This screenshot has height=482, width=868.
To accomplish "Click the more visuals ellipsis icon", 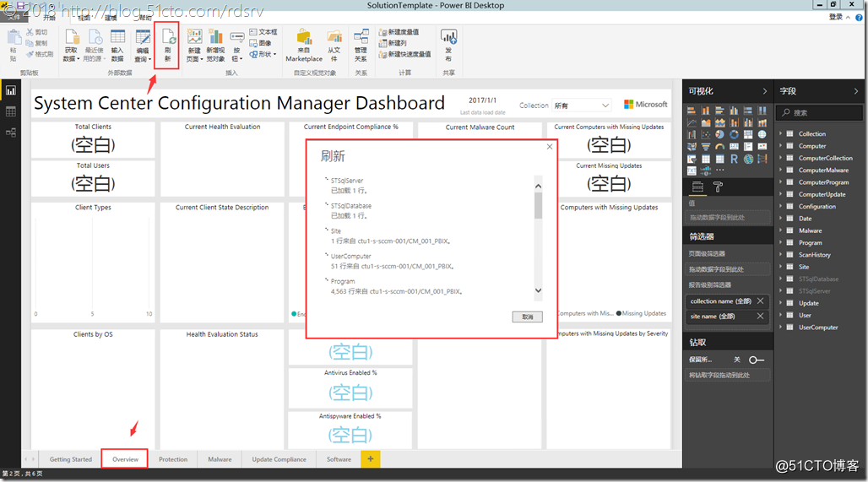I will [719, 170].
